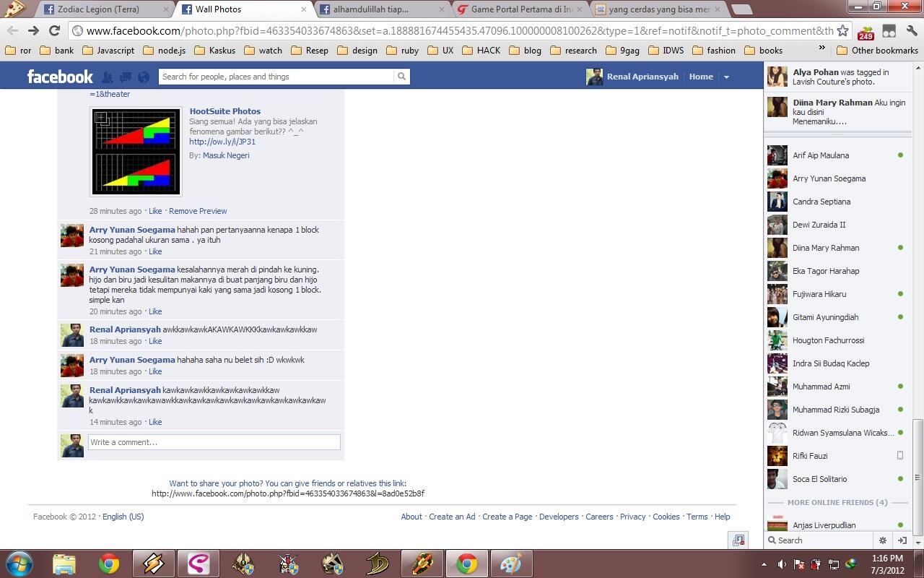The width and height of the screenshot is (924, 578).
Task: Click the Action Center flag icon
Action: [x=799, y=564]
